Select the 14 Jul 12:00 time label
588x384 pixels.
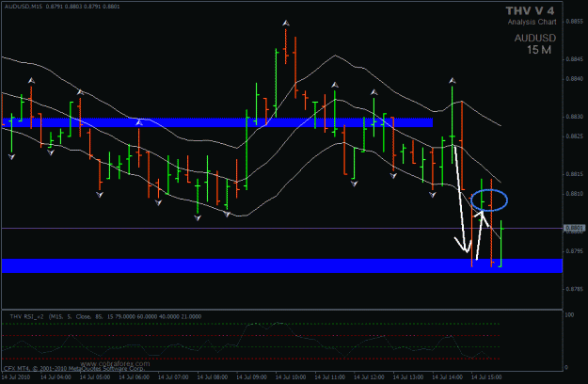[369, 376]
